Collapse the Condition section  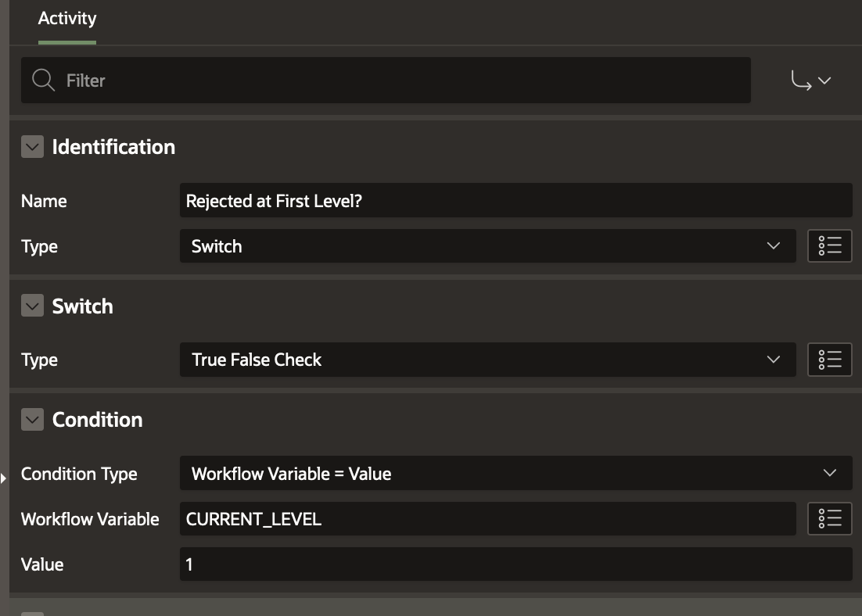(32, 420)
